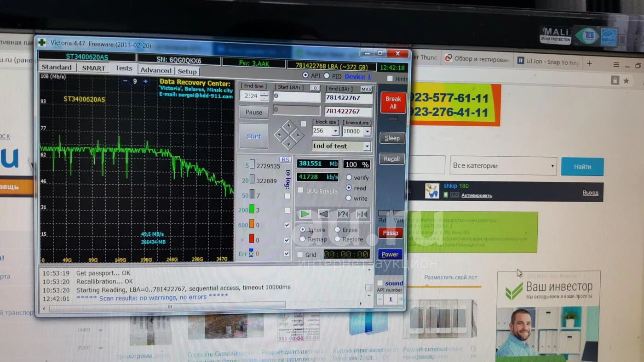The width and height of the screenshot is (644, 362).
Task: Select verify test mode
Action: point(349,177)
